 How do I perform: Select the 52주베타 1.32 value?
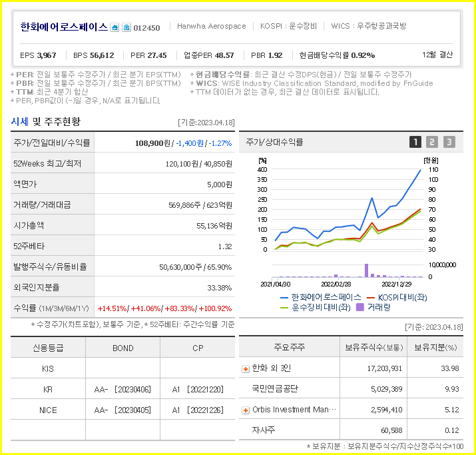pyautogui.click(x=225, y=246)
